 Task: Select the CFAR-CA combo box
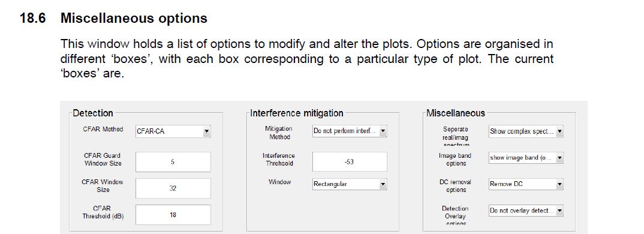[173, 131]
